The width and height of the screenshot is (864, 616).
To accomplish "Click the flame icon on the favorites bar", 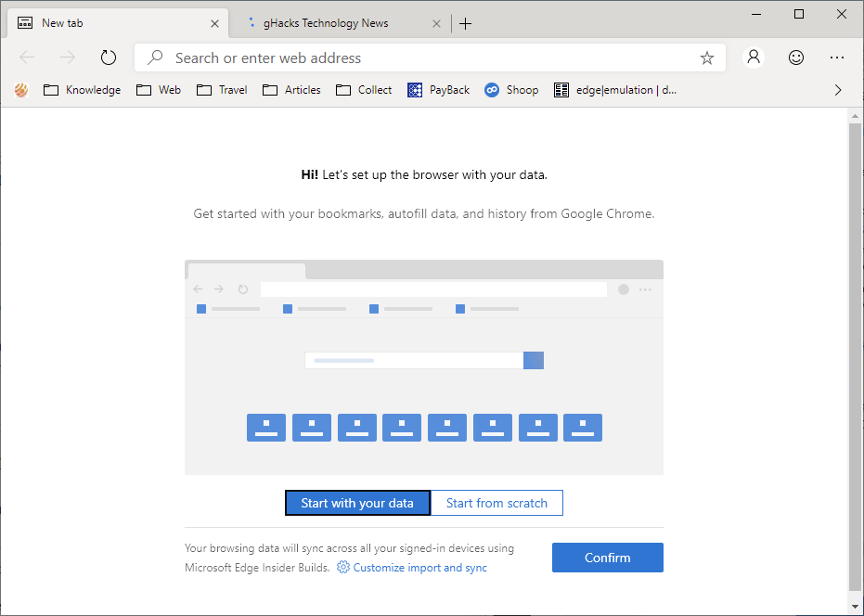I will coord(20,89).
